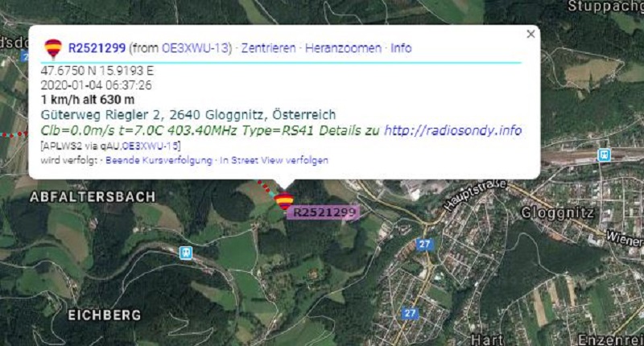The width and height of the screenshot is (644, 346).
Task: Click Beende Kursverfolgung to stop tracking
Action: pyautogui.click(x=159, y=160)
